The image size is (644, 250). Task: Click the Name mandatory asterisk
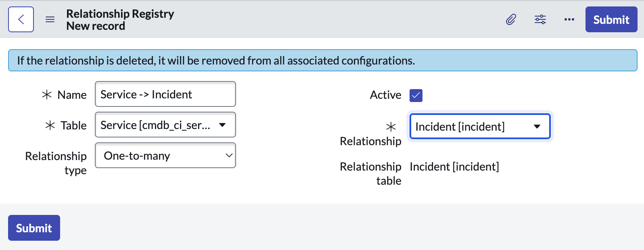(47, 95)
